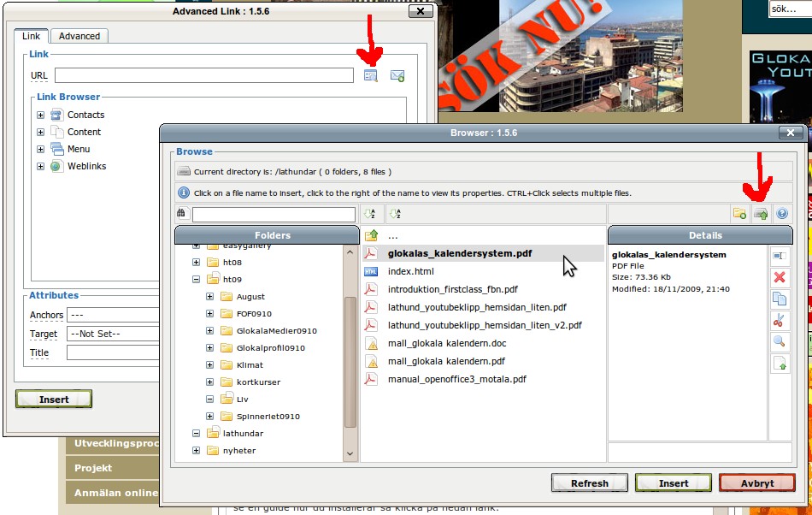Open the file browser icon beside URL field
Image resolution: width=812 pixels, height=515 pixels.
(x=370, y=75)
